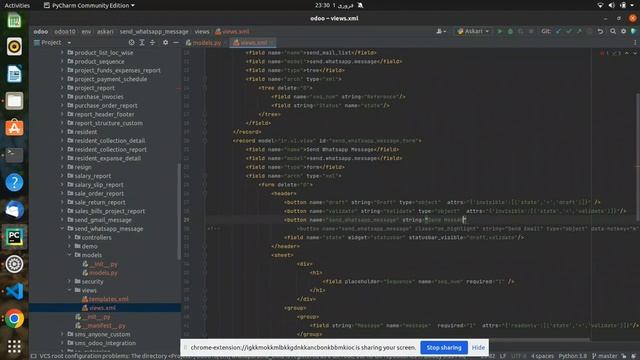The image size is (640, 360).
Task: Expand the security folder
Action: (x=69, y=282)
